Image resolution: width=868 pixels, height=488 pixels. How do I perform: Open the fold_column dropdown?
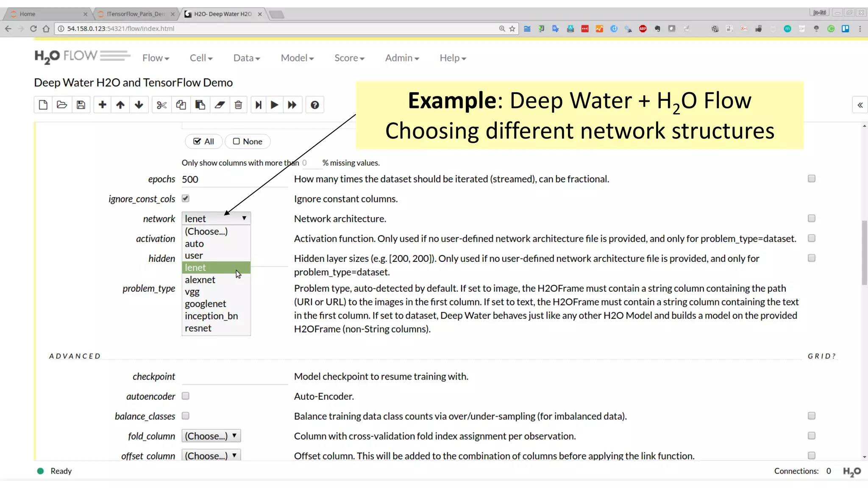211,435
